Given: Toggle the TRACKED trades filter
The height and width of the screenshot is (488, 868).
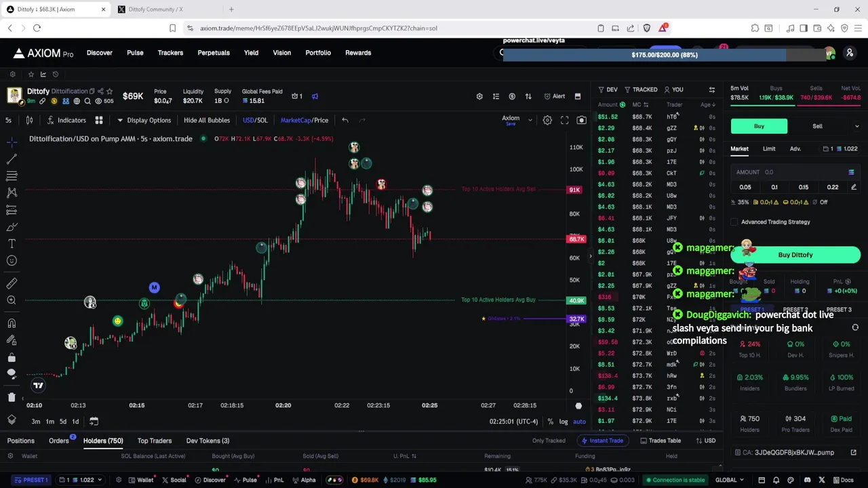Looking at the screenshot, I should pos(641,89).
